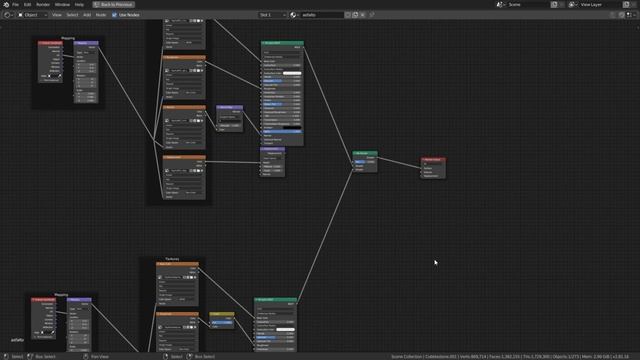This screenshot has width=640, height=360.
Task: Toggle From Instancer in lower Texture Coordinate node
Action: (43, 337)
